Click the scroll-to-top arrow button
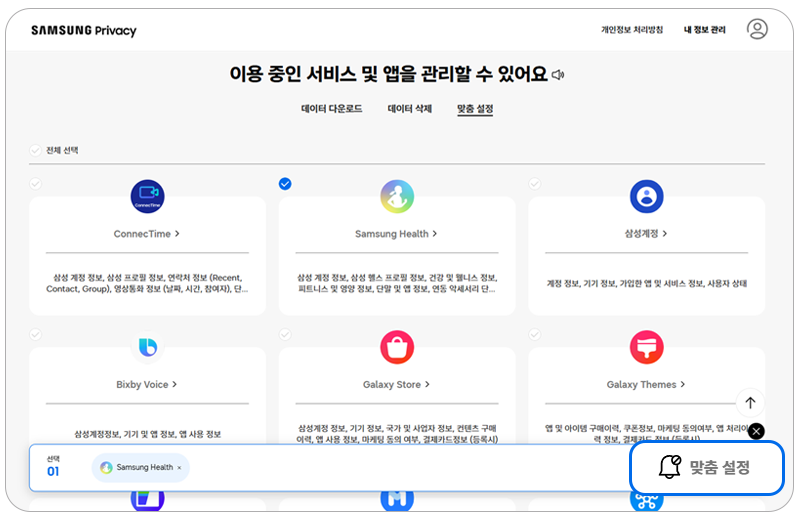The height and width of the screenshot is (515, 800). coord(750,403)
